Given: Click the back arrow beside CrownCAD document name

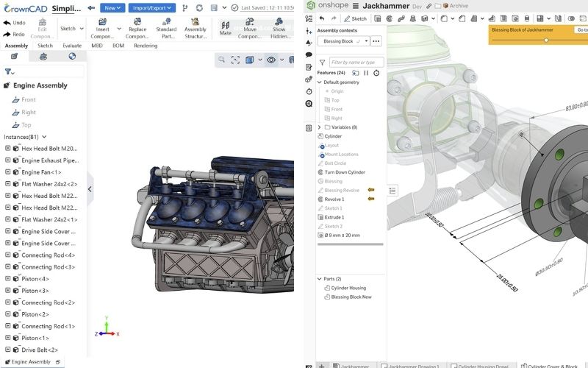Looking at the screenshot, I should [91, 7].
